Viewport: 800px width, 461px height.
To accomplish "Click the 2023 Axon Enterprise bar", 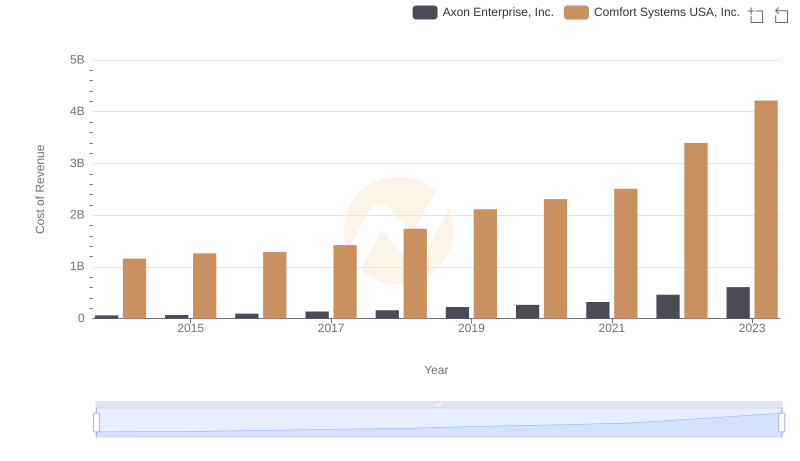I will click(738, 303).
